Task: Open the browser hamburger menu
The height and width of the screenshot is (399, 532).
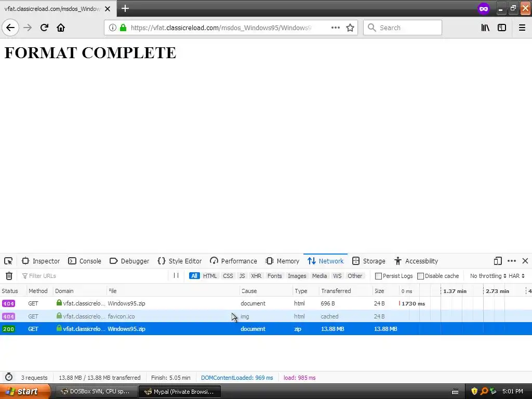Action: 522,28
